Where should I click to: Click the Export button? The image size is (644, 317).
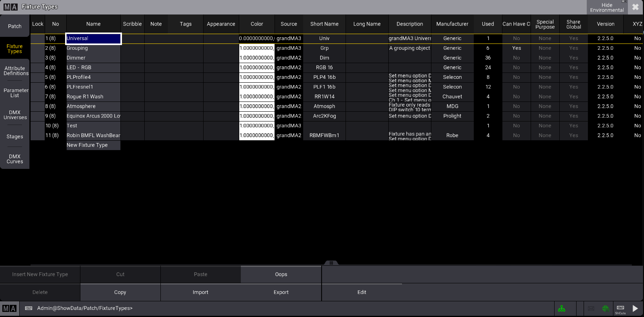tap(281, 292)
